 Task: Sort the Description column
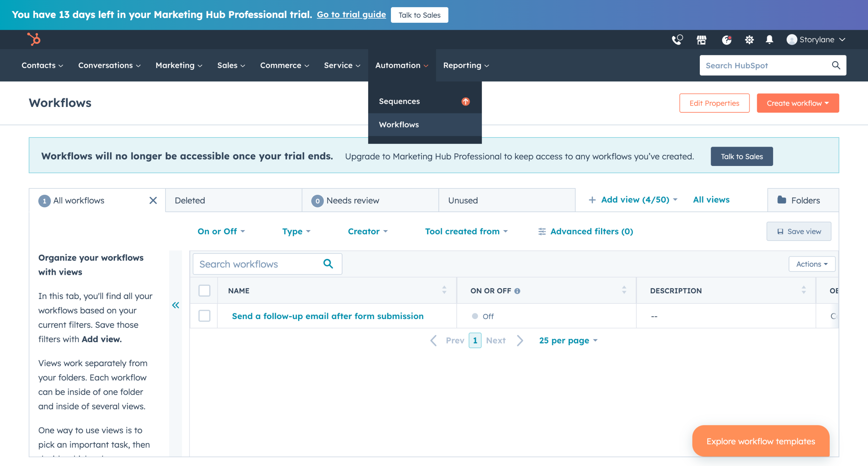pos(804,290)
